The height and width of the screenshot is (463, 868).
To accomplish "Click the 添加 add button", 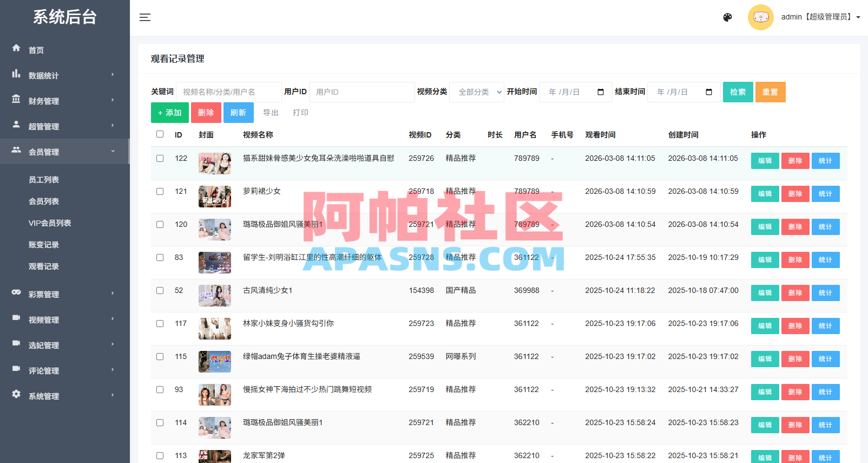I will pyautogui.click(x=170, y=113).
